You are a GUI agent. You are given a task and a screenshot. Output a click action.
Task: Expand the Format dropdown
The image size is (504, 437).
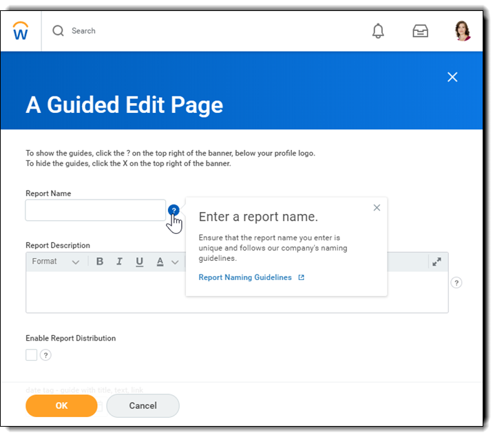click(56, 262)
